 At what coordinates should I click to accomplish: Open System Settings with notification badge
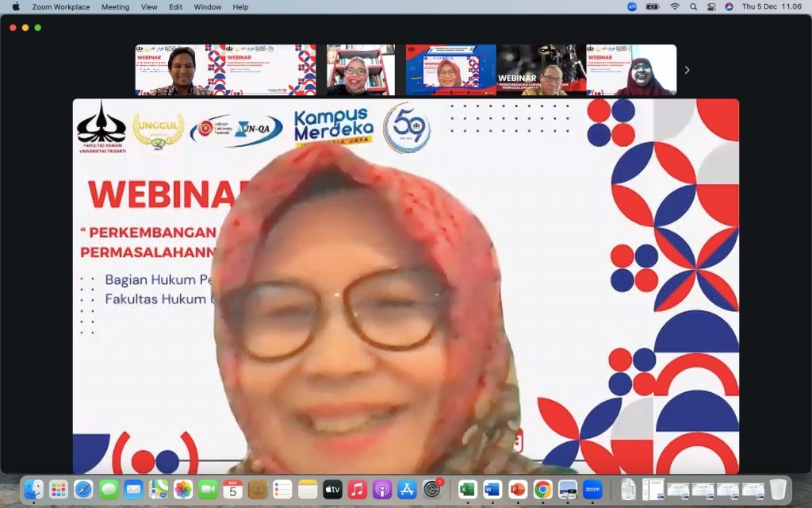(432, 489)
